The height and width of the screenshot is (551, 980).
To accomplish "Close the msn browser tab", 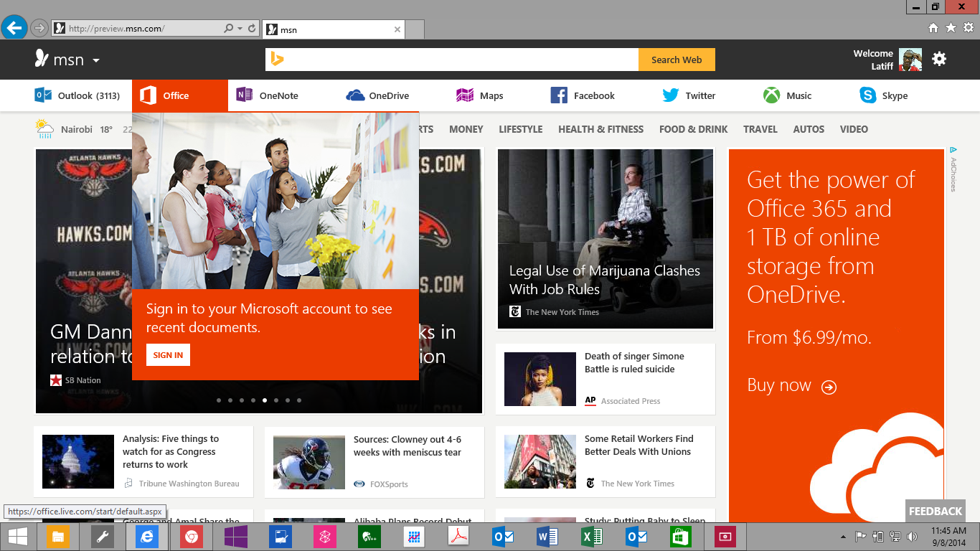I will [398, 29].
